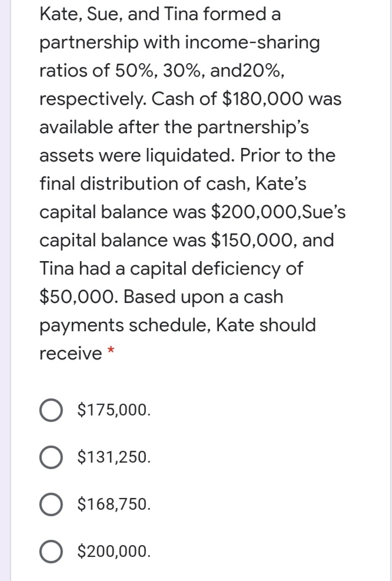Viewport: 392px width, 581px height.
Task: Select the $175,000 radio button circle
Action: tap(52, 409)
